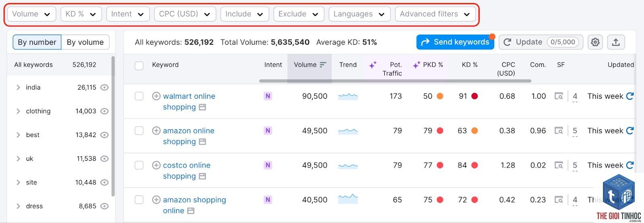Image resolution: width=644 pixels, height=223 pixels.
Task: Open the KD % filter dropdown
Action: click(x=81, y=14)
